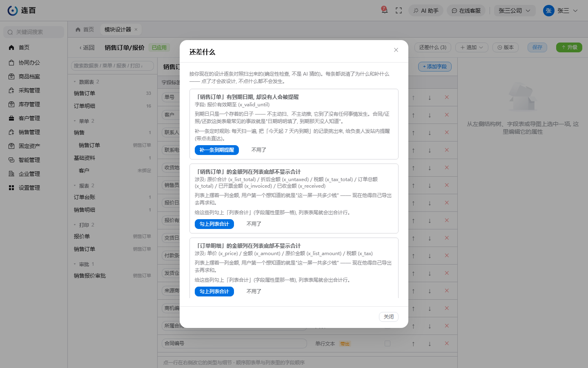Focus the 关键词搜索 search field

[x=34, y=32]
